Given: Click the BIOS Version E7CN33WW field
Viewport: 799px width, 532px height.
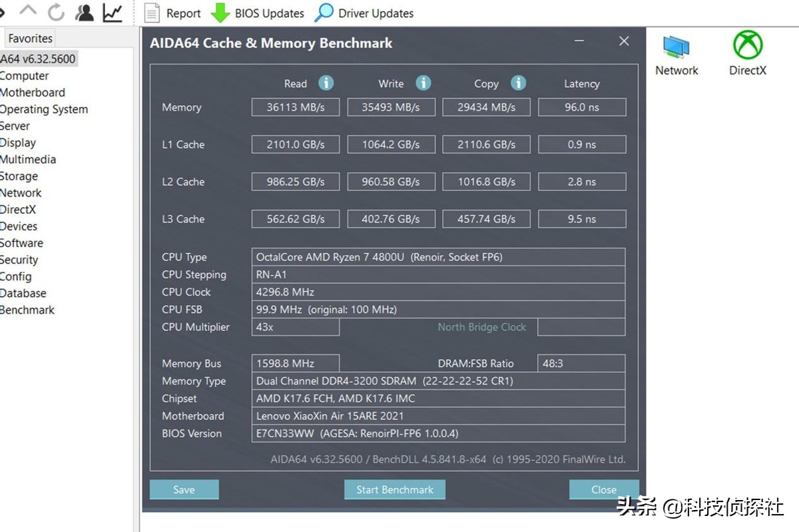Looking at the screenshot, I should tap(438, 433).
